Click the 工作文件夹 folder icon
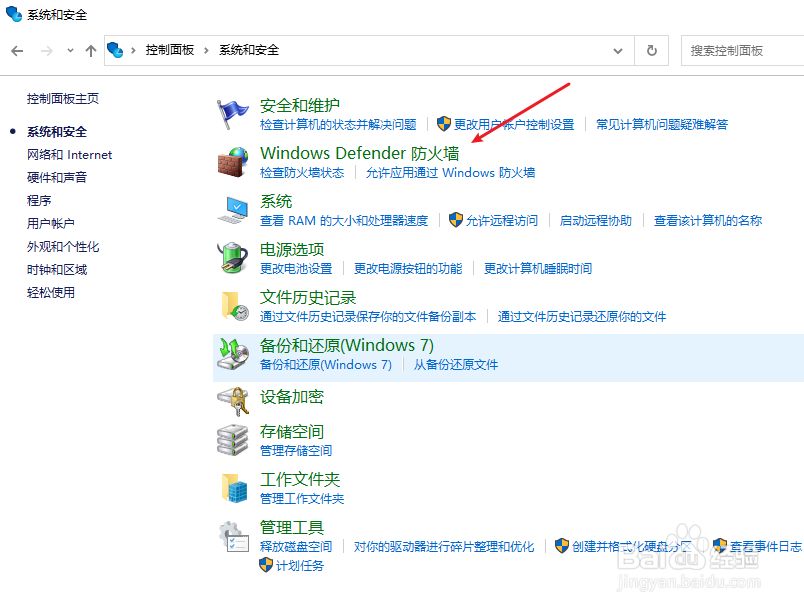This screenshot has width=804, height=610. click(235, 488)
